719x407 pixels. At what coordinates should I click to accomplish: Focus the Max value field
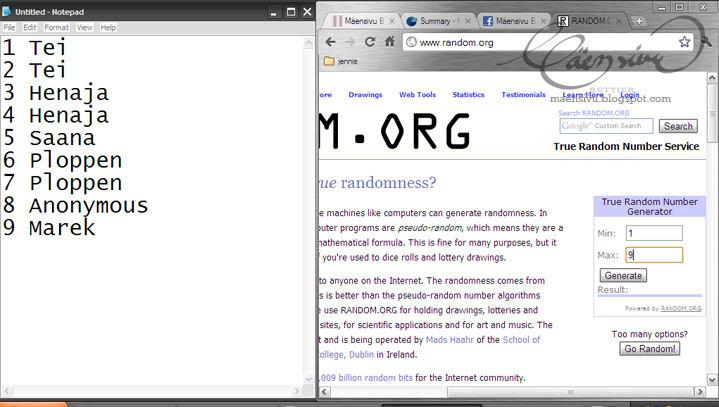(654, 255)
